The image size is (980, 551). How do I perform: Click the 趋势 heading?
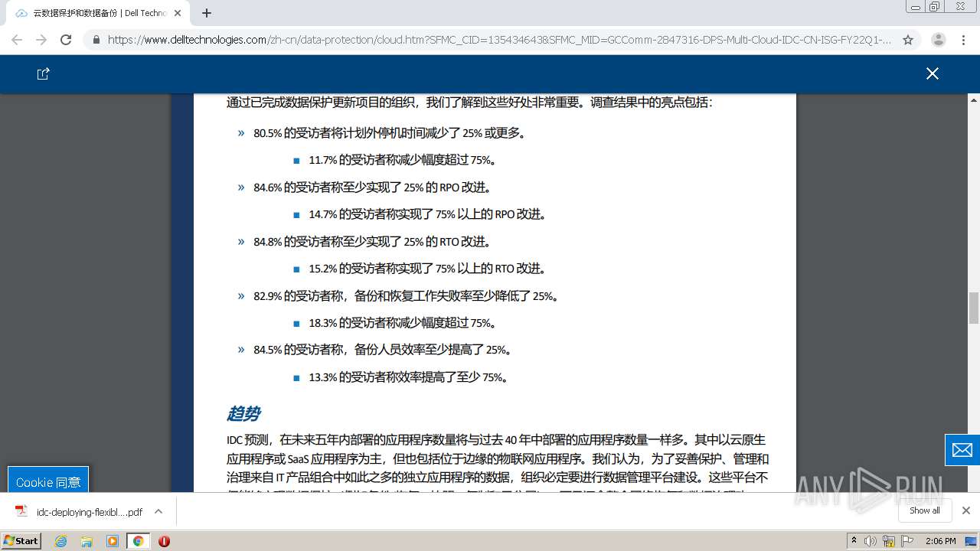(243, 414)
